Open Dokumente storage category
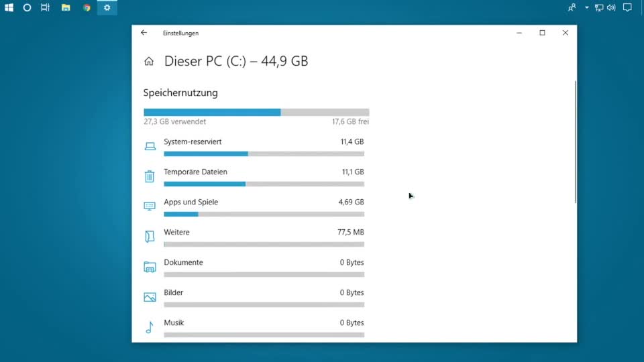Screen dimensions: 644x362 point(254,267)
